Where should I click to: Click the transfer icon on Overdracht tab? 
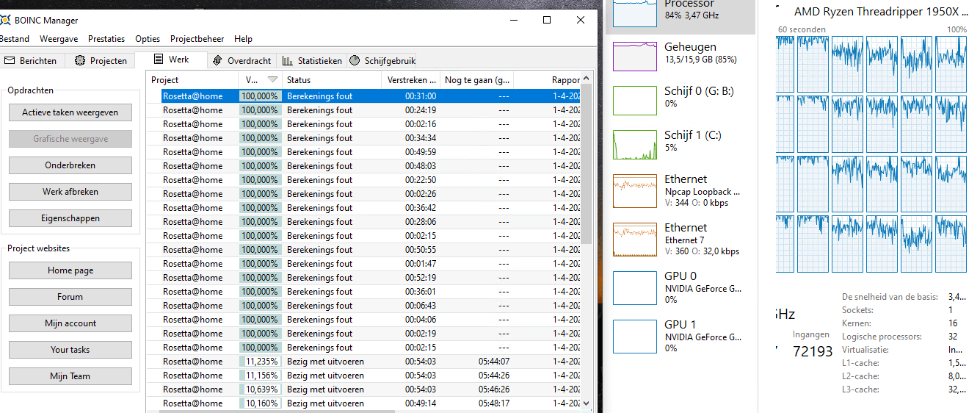[217, 61]
